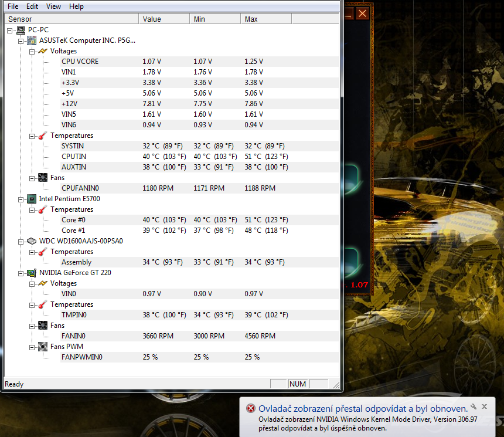504x437 pixels.
Task: Click the 4560 RPM max value
Action: [x=260, y=336]
